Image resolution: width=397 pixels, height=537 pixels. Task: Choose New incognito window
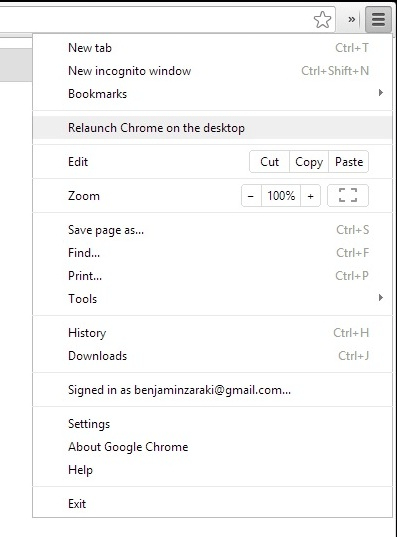click(x=212, y=71)
